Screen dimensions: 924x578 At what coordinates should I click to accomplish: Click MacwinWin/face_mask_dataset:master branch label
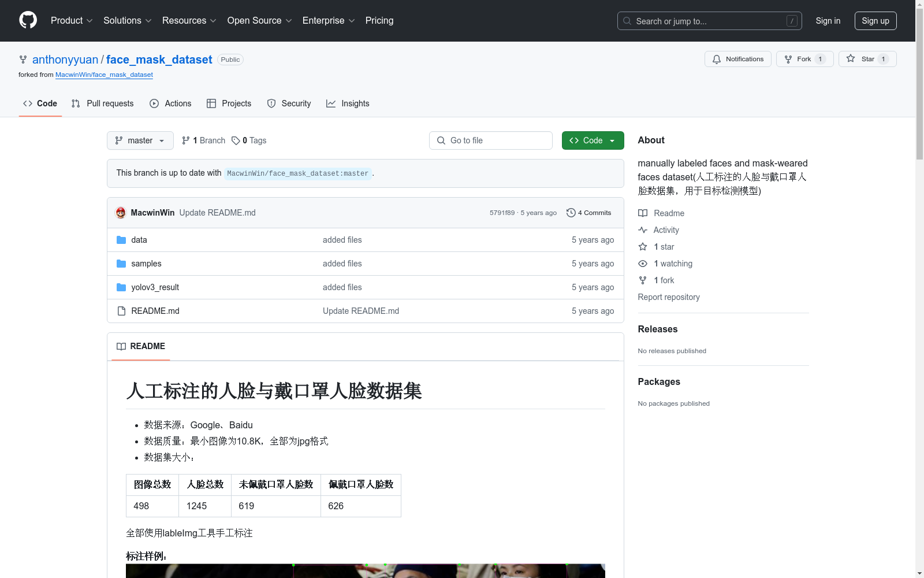pyautogui.click(x=298, y=173)
